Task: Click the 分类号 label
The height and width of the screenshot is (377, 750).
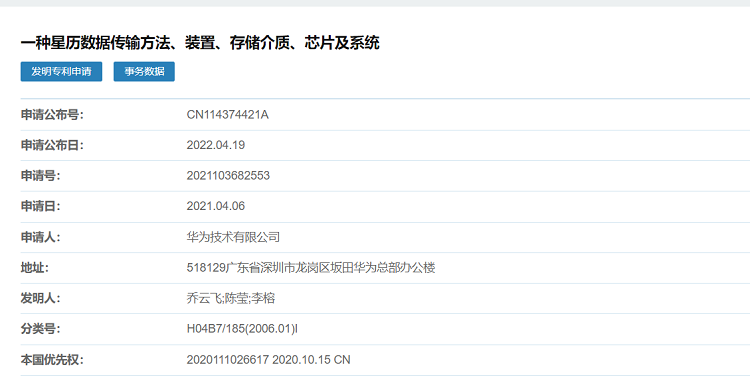Action: point(41,329)
